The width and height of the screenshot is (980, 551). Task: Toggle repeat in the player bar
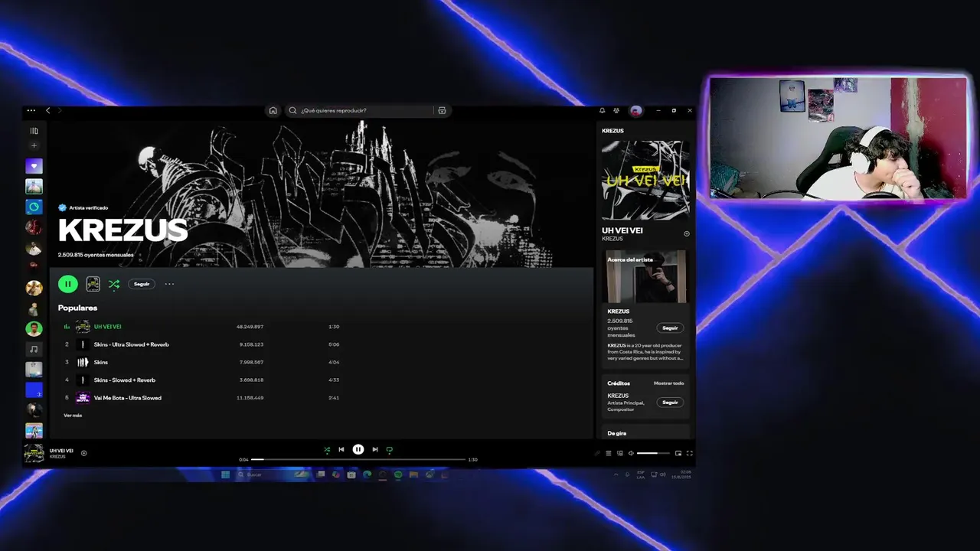coord(390,450)
